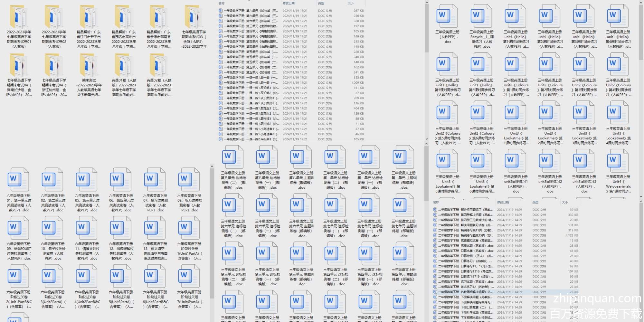The image size is (644, 322).
Task: Sort 一年级数学 list by 修改日期 column
Action: (x=289, y=4)
